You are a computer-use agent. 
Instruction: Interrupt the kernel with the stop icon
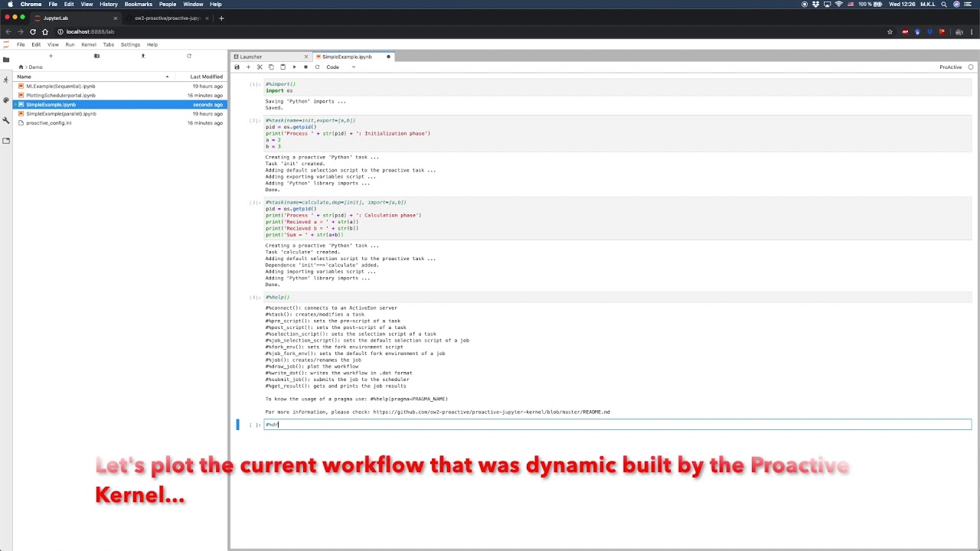click(x=305, y=67)
